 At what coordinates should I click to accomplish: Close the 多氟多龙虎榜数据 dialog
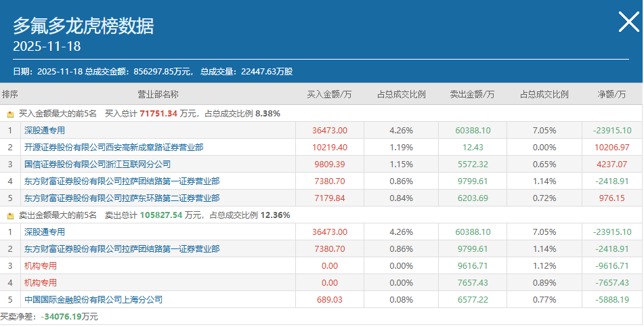(629, 22)
